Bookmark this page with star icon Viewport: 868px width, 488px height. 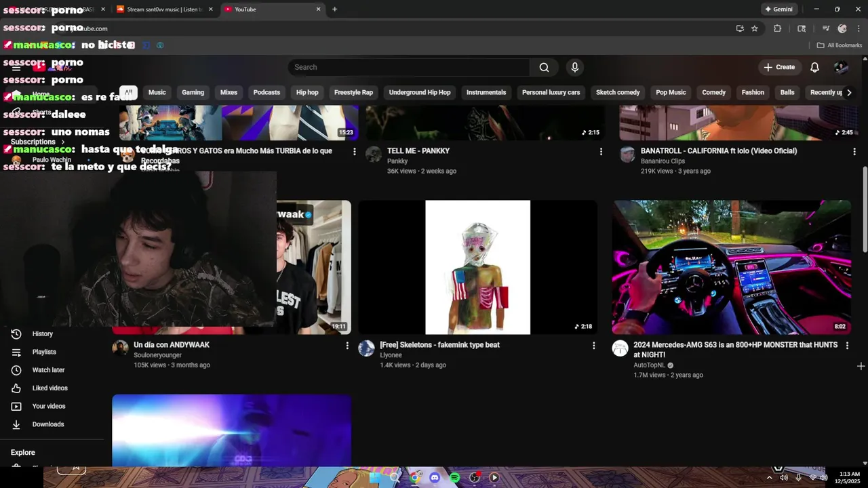755,28
